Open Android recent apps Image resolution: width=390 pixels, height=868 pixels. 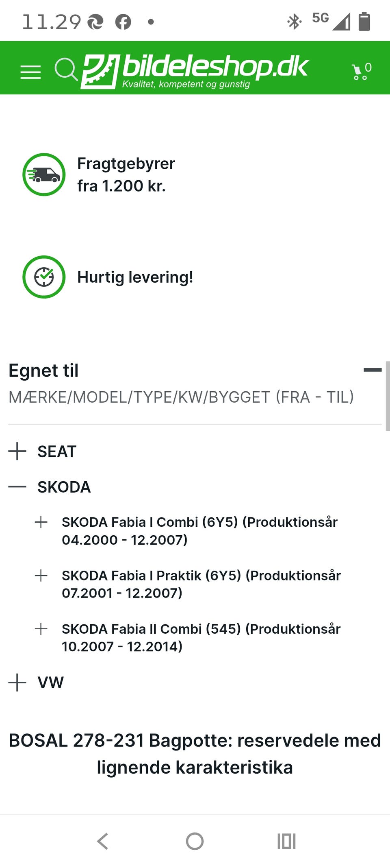pyautogui.click(x=286, y=841)
